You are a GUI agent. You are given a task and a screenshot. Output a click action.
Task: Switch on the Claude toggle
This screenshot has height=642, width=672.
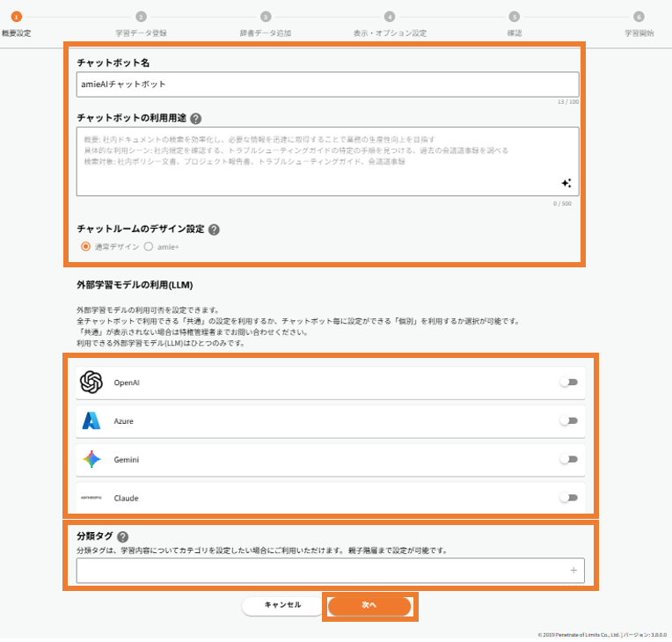[568, 498]
